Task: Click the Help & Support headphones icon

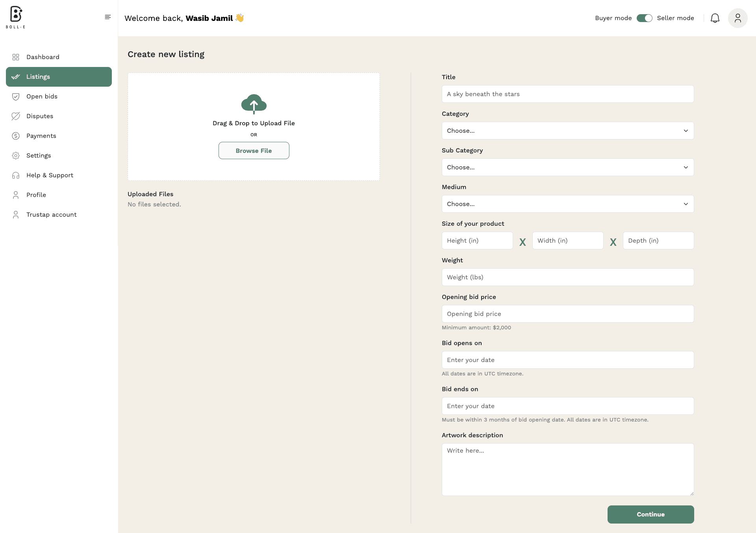Action: coord(16,175)
